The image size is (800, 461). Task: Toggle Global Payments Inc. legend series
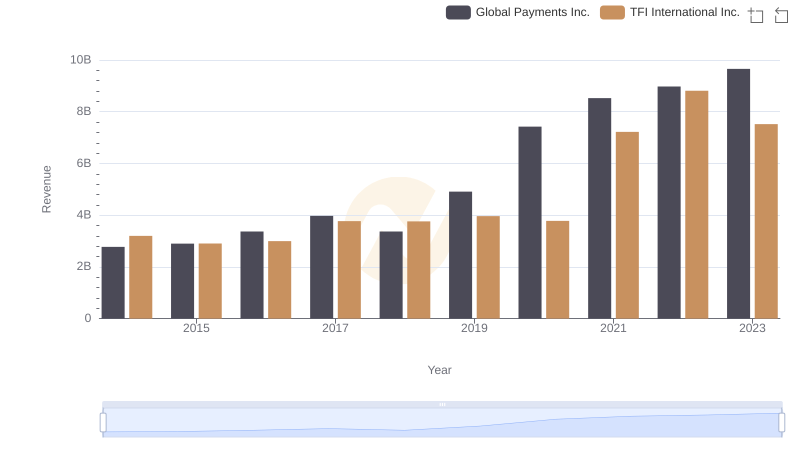517,12
